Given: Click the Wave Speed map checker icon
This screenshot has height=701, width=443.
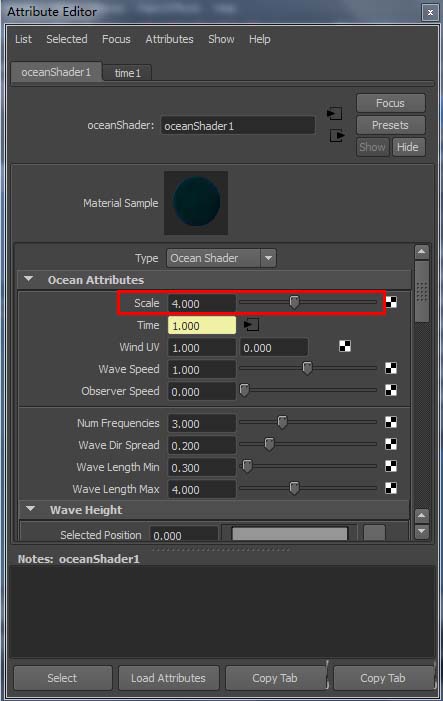Looking at the screenshot, I should pyautogui.click(x=391, y=368).
